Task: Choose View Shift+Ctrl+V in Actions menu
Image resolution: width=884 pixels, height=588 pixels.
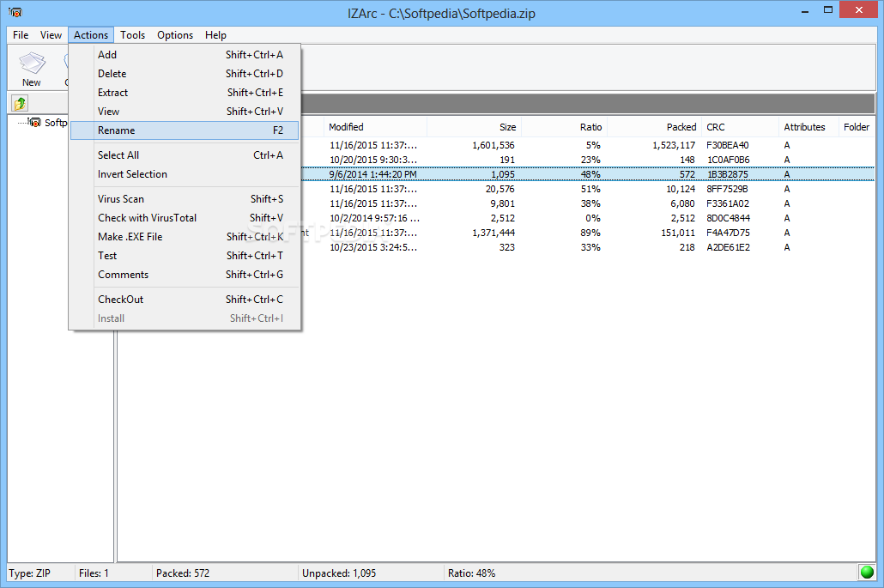Action: click(185, 112)
